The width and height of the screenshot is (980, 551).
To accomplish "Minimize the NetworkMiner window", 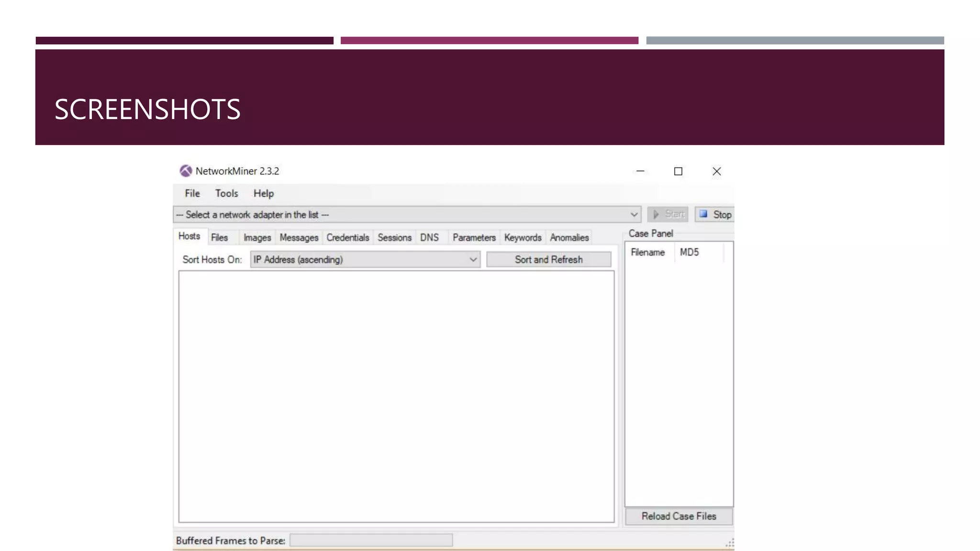I will 640,171.
